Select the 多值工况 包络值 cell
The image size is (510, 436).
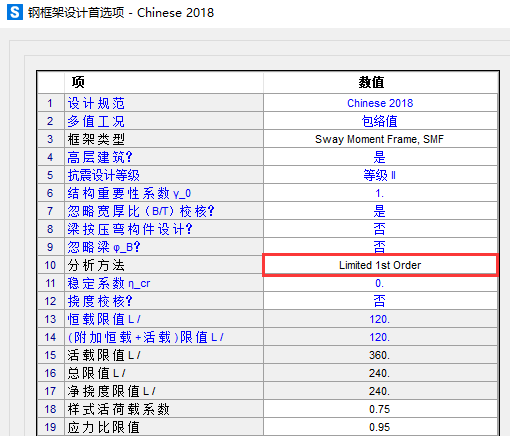pyautogui.click(x=380, y=121)
